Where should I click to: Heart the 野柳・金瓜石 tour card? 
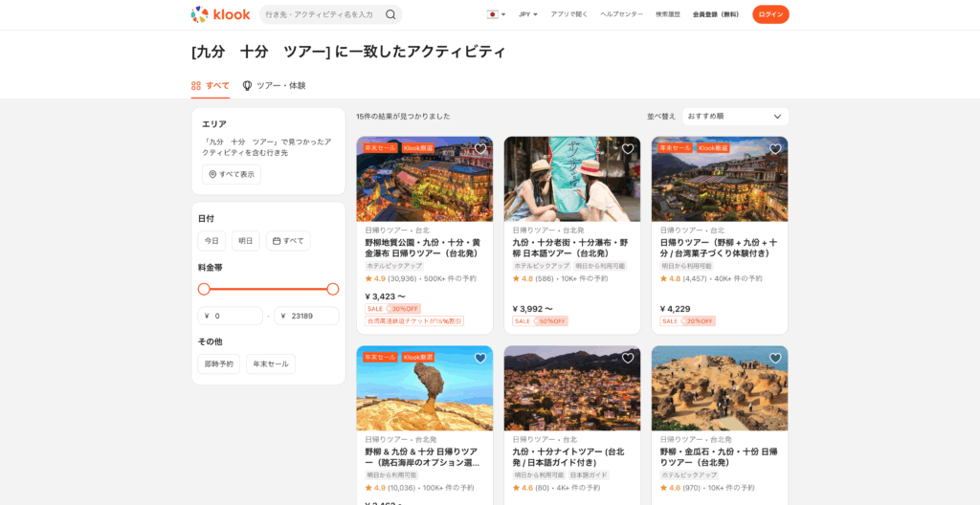775,358
